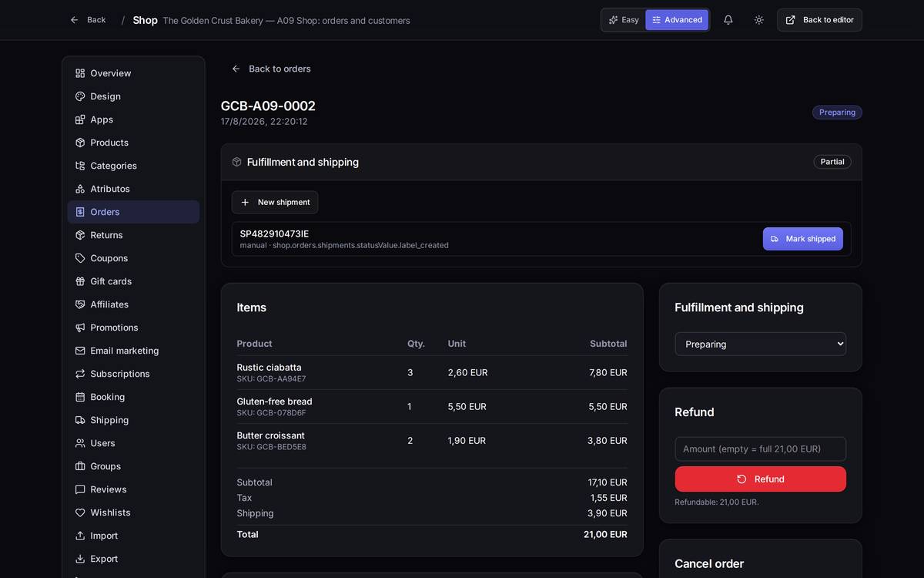Click the Promotions megaphone icon
This screenshot has height=578, width=924.
point(80,328)
